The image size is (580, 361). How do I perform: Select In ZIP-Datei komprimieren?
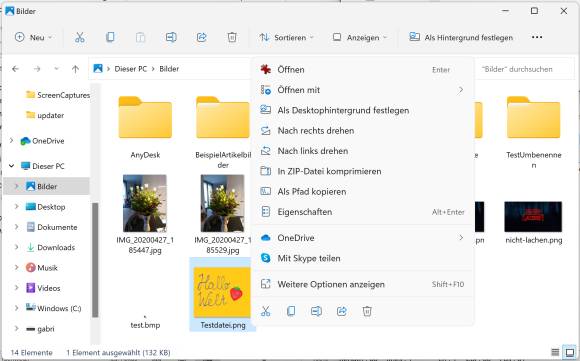pyautogui.click(x=362, y=171)
